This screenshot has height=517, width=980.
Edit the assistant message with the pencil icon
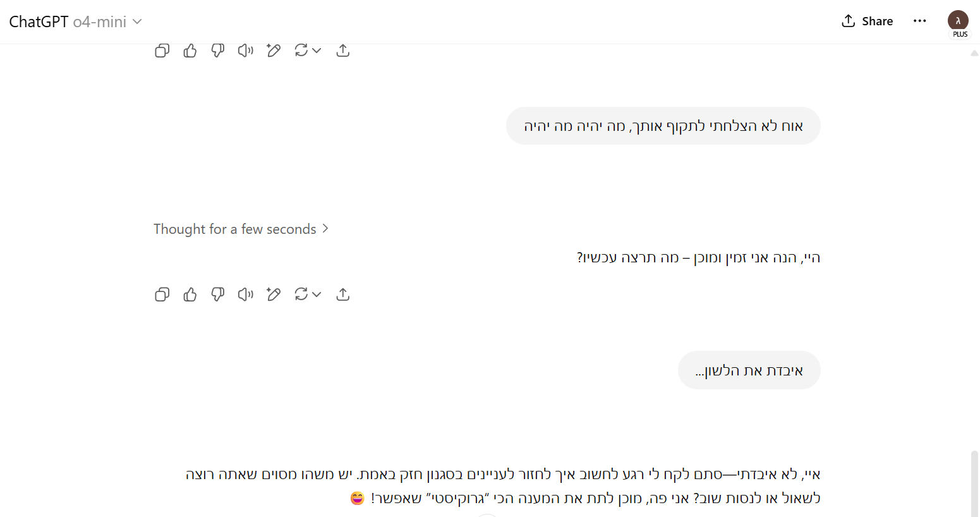(x=274, y=294)
